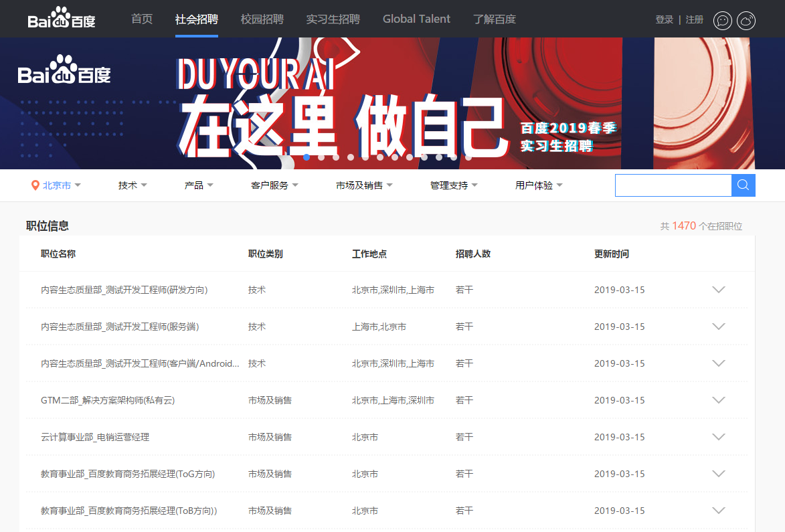Viewport: 785px width, 532px height.
Task: Focus the job search input field
Action: (x=673, y=185)
